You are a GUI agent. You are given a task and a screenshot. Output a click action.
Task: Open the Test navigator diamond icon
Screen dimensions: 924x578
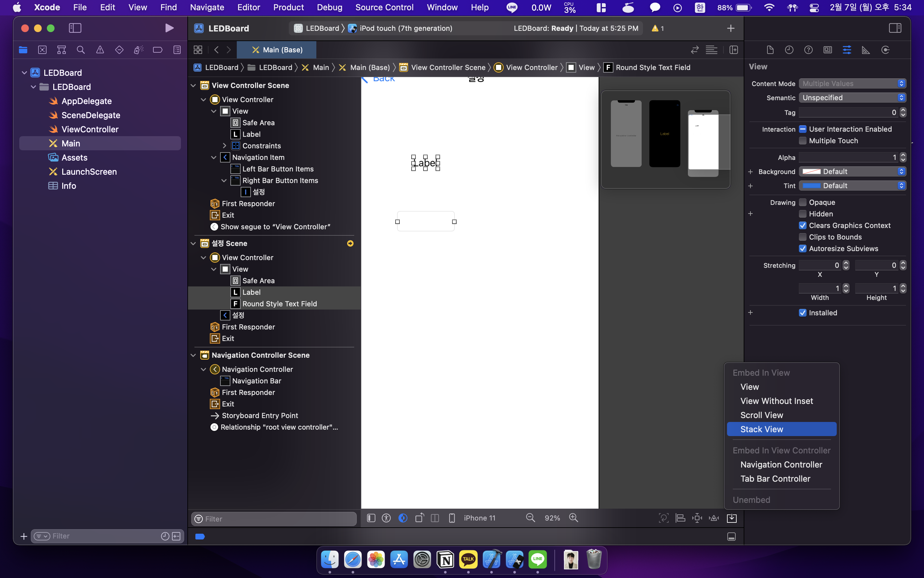(119, 50)
